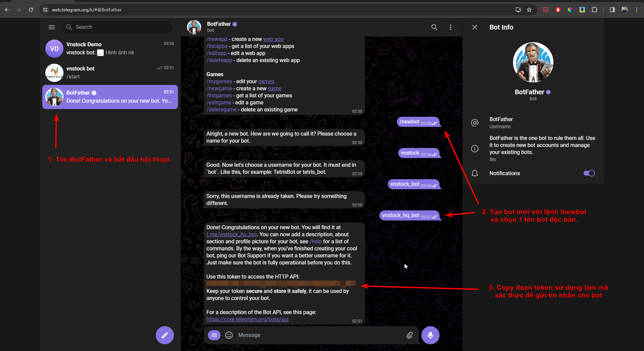
Task: Follow the t.me/vnstock_hq_bot link
Action: [231, 234]
